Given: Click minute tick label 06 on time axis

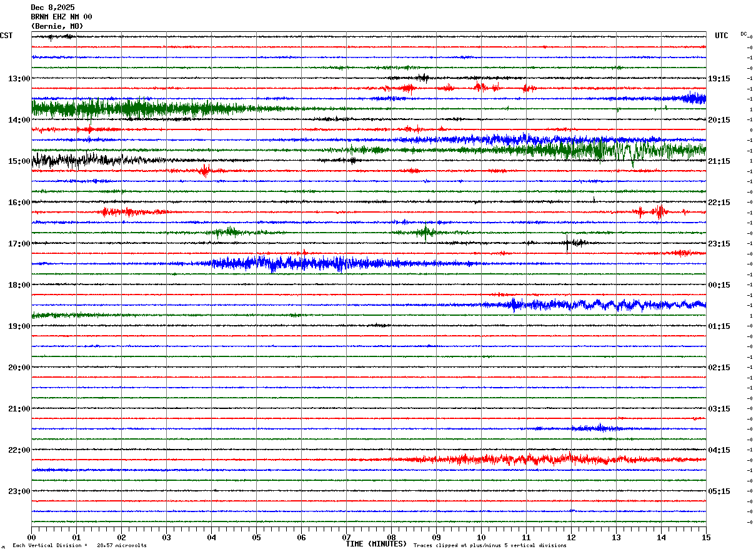Looking at the screenshot, I should click(x=301, y=538).
